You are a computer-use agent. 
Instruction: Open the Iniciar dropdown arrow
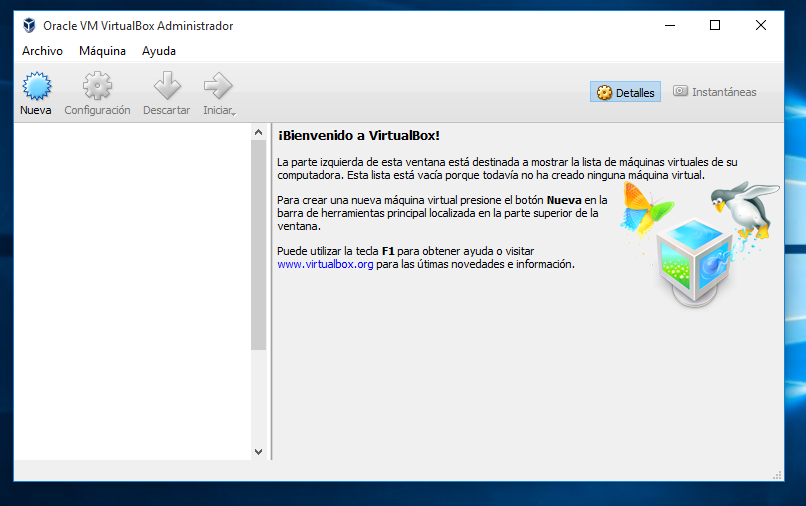click(234, 114)
